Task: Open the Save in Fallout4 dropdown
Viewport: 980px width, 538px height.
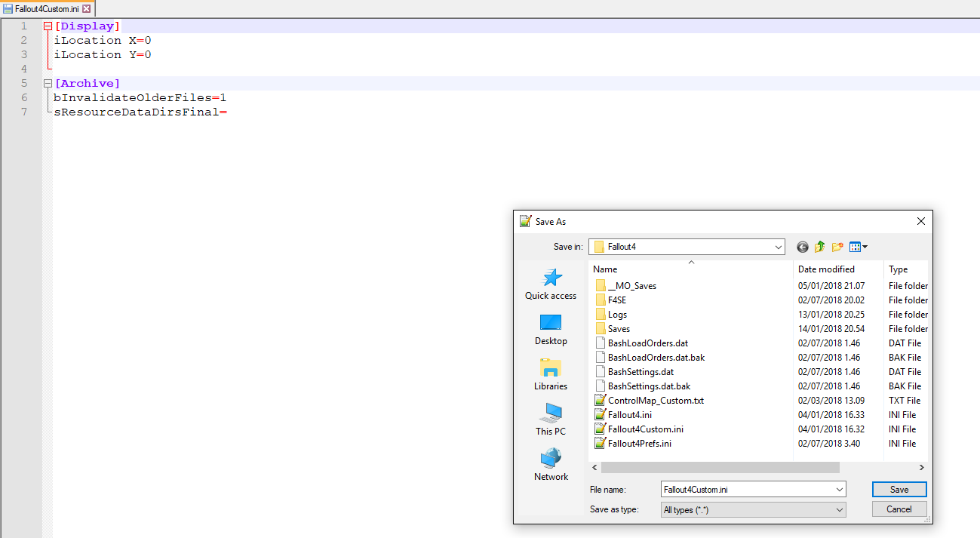Action: click(x=779, y=247)
